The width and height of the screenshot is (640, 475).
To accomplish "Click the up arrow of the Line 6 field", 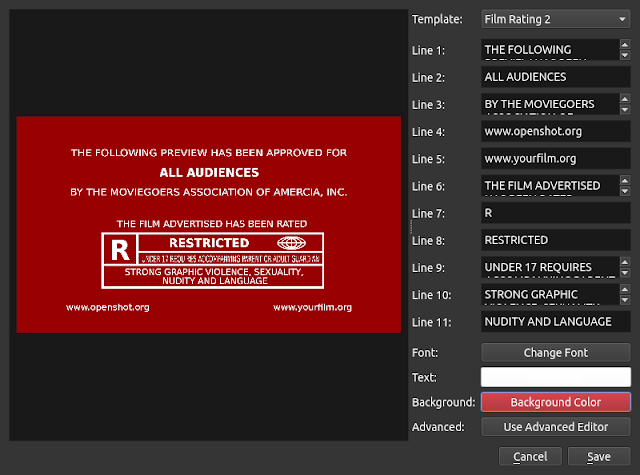I will point(624,180).
